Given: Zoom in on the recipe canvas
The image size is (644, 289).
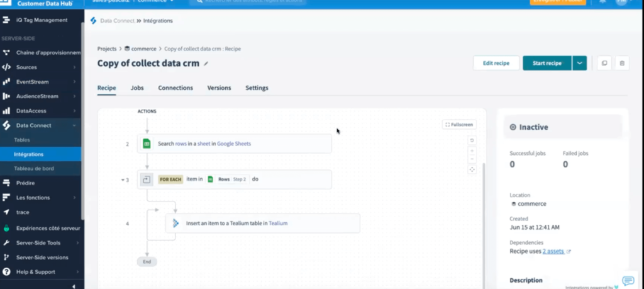Looking at the screenshot, I should 472,150.
